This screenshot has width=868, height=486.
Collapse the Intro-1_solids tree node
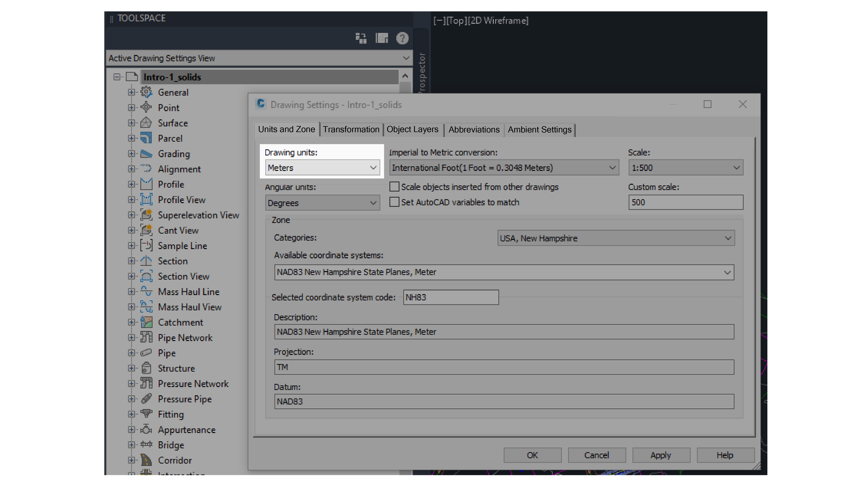coord(117,77)
